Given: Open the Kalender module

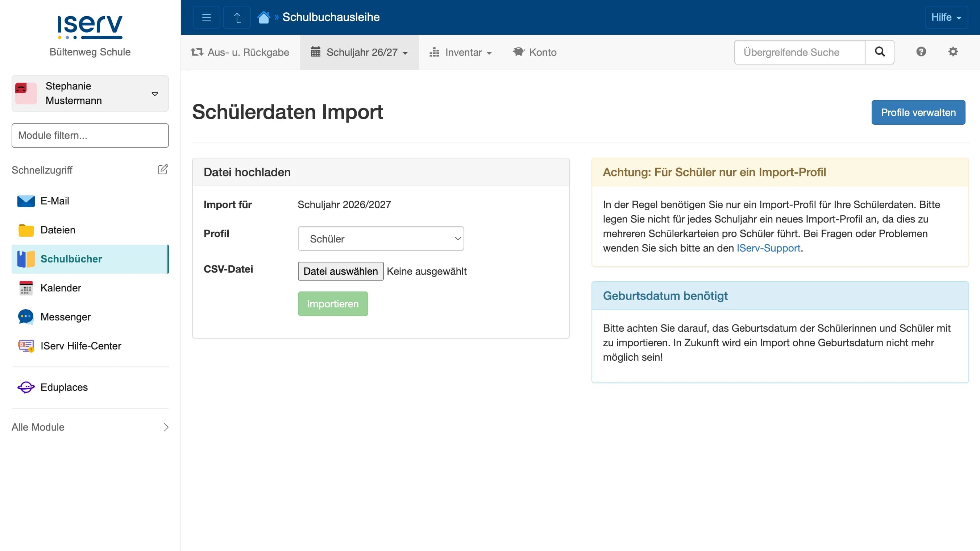Looking at the screenshot, I should point(61,288).
